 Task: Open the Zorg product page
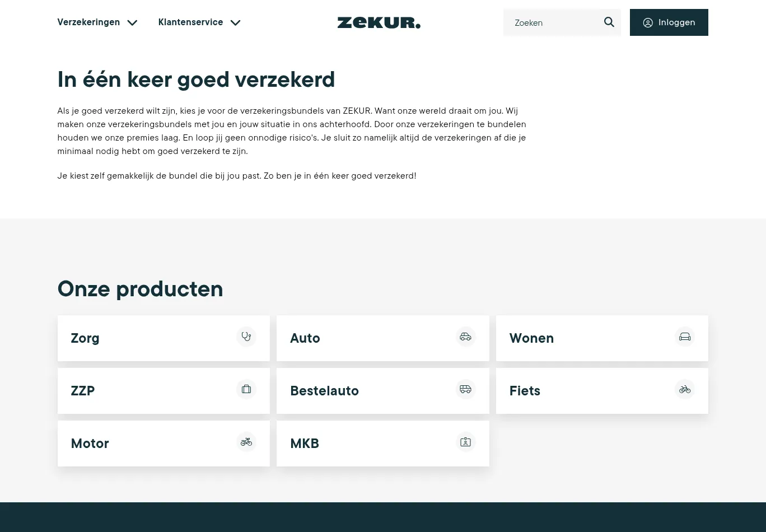pos(85,338)
